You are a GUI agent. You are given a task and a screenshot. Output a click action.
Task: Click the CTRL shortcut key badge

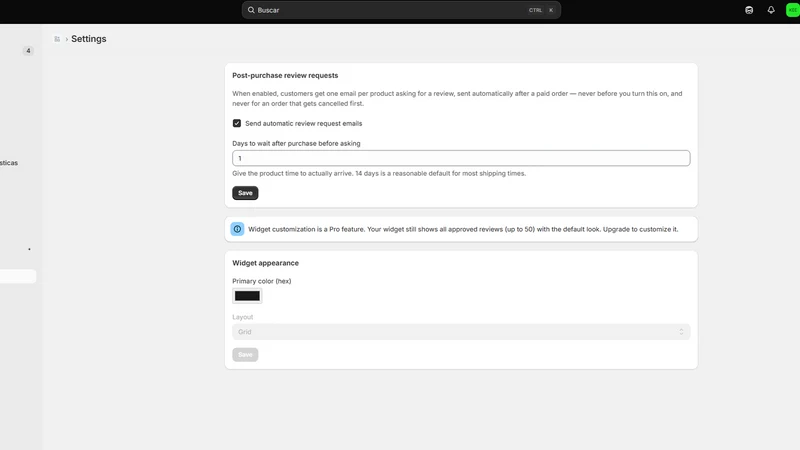coord(535,10)
